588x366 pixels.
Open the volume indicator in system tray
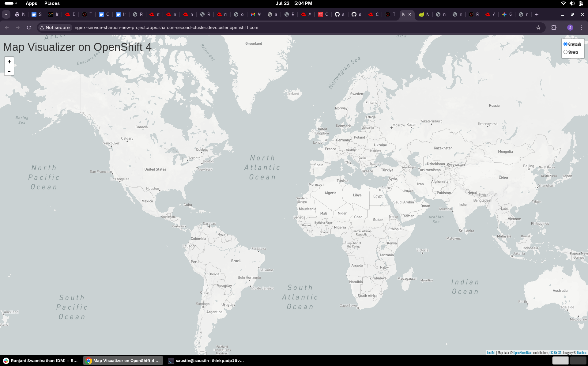(x=572, y=3)
